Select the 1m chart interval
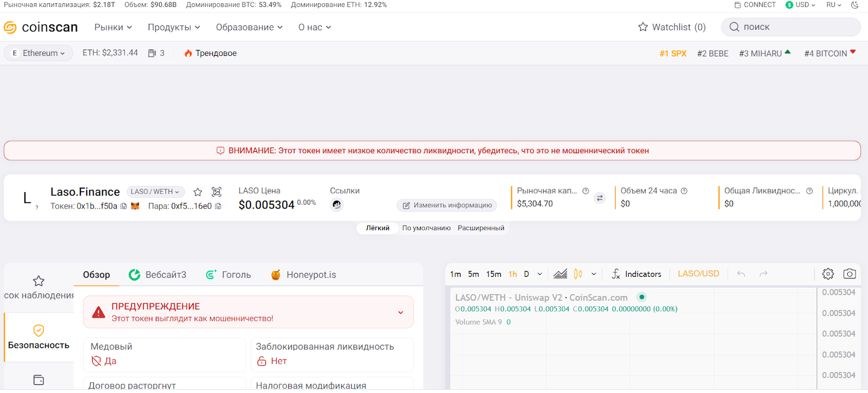The height and width of the screenshot is (393, 868). point(456,274)
